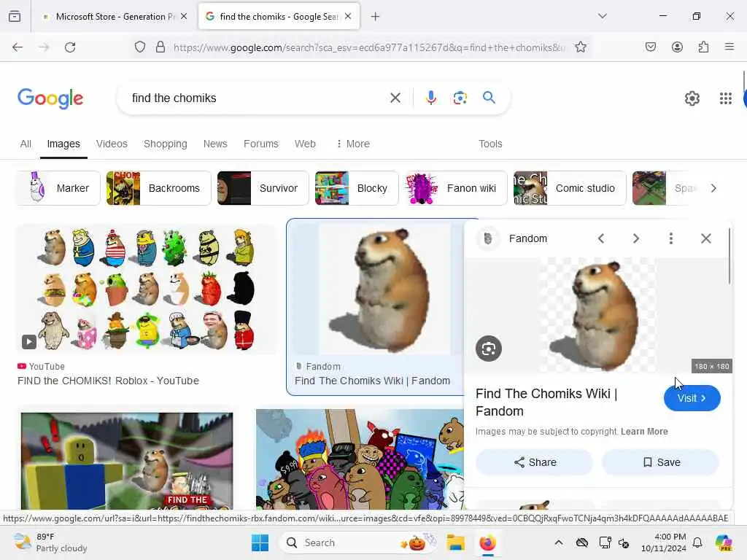The height and width of the screenshot is (560, 747).
Task: Go back to previous page
Action: [18, 47]
